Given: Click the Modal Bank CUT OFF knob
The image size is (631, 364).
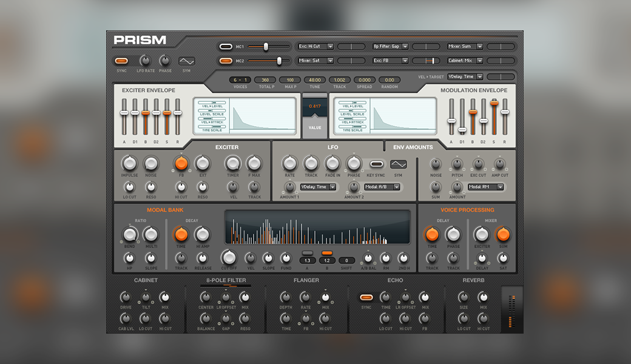Looking at the screenshot, I should tap(229, 257).
